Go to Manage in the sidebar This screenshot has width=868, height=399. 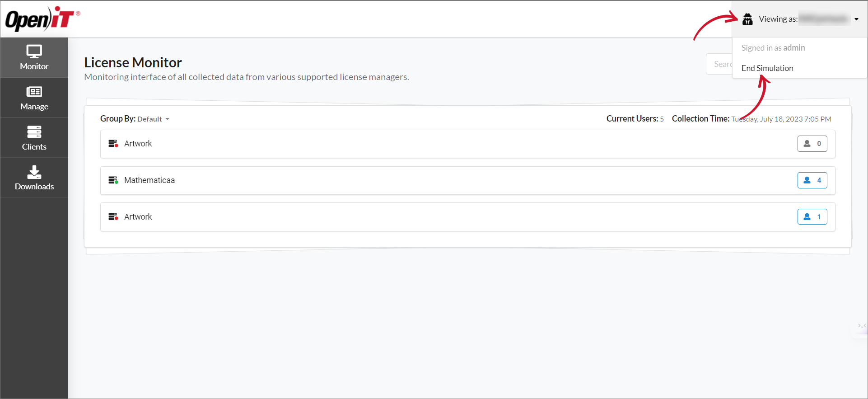(x=34, y=98)
